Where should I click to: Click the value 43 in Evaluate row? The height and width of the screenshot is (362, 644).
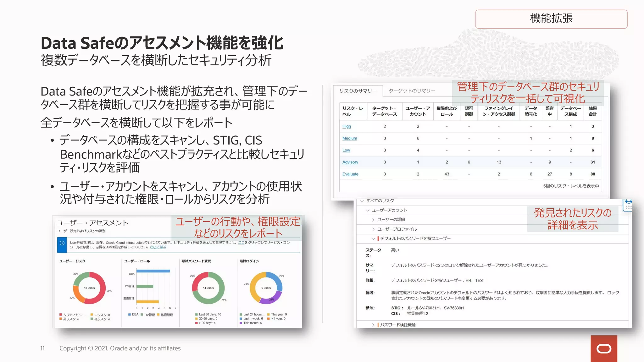click(x=447, y=174)
